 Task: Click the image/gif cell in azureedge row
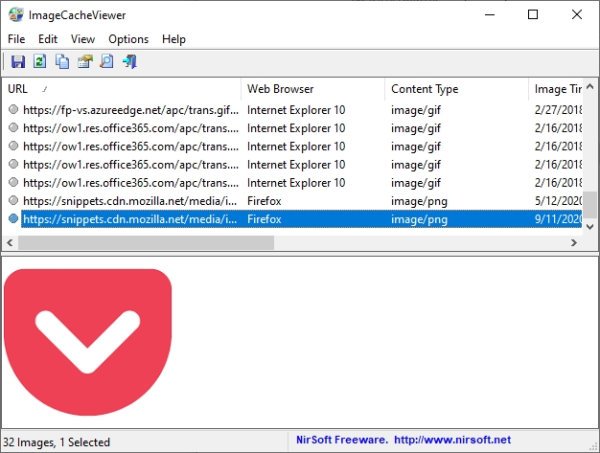coord(416,110)
